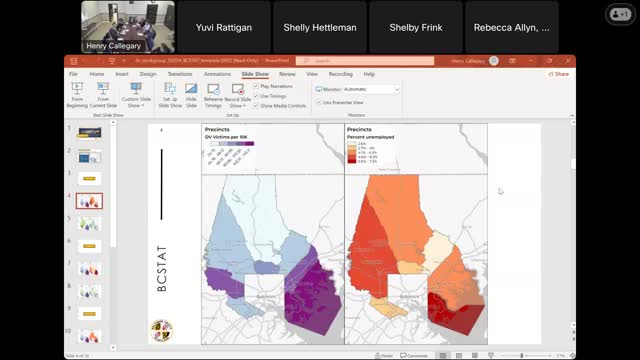Expand Record Slide Show dropdown arrow
Image resolution: width=640 pixels, height=360 pixels.
tap(244, 106)
